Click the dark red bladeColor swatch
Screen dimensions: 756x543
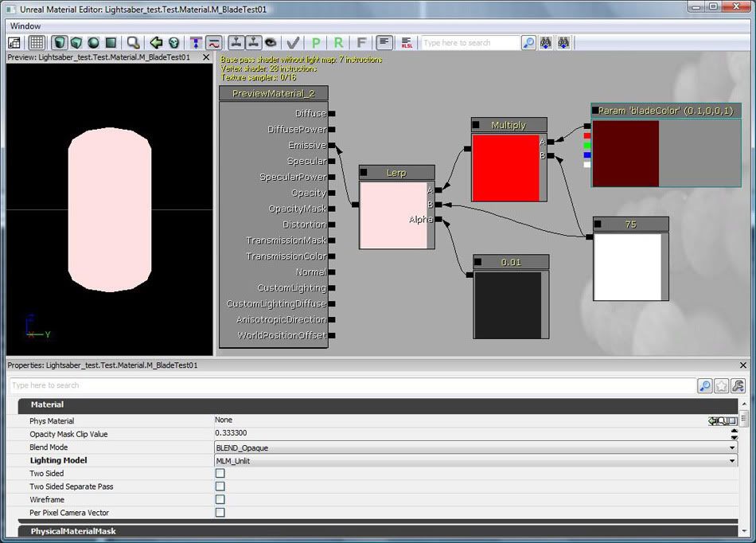(626, 154)
